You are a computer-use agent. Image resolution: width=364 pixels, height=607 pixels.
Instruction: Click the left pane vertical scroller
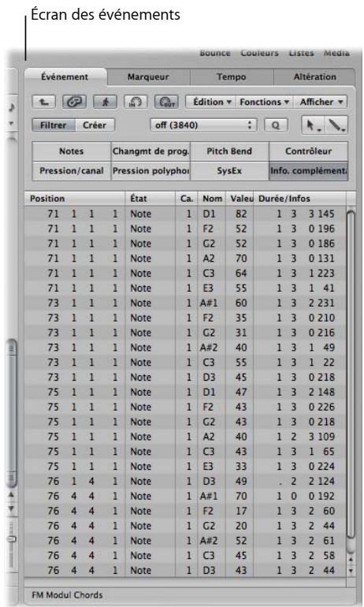pyautogui.click(x=12, y=412)
